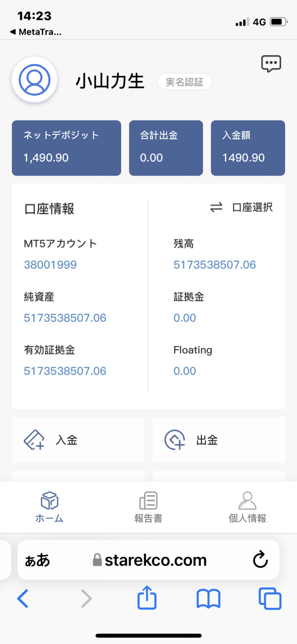Open the ぁあ reader text-size menu
The image size is (297, 644).
(38, 560)
